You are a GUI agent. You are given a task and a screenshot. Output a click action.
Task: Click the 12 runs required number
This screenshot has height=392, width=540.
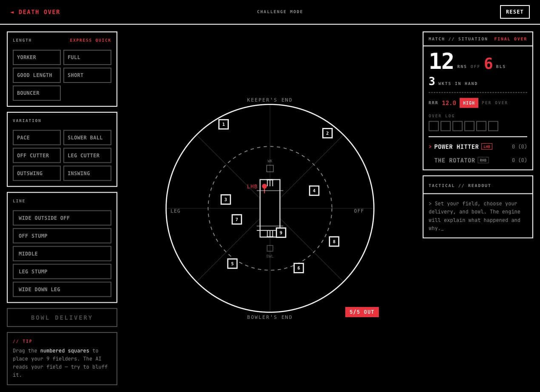pos(441,62)
